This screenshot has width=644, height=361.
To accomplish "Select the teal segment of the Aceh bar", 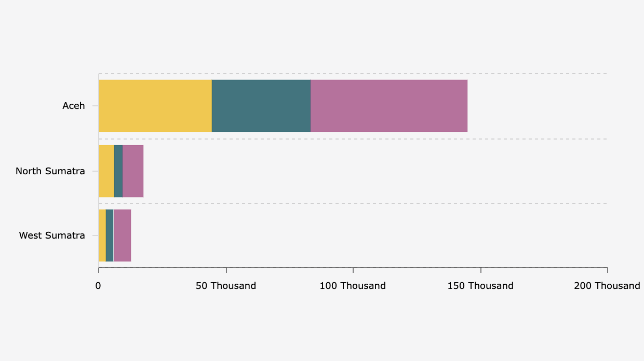I will coord(261,106).
